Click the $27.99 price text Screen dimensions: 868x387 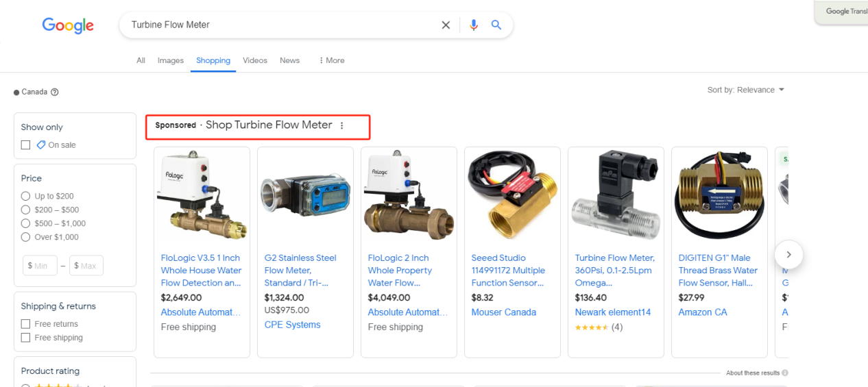pyautogui.click(x=691, y=298)
